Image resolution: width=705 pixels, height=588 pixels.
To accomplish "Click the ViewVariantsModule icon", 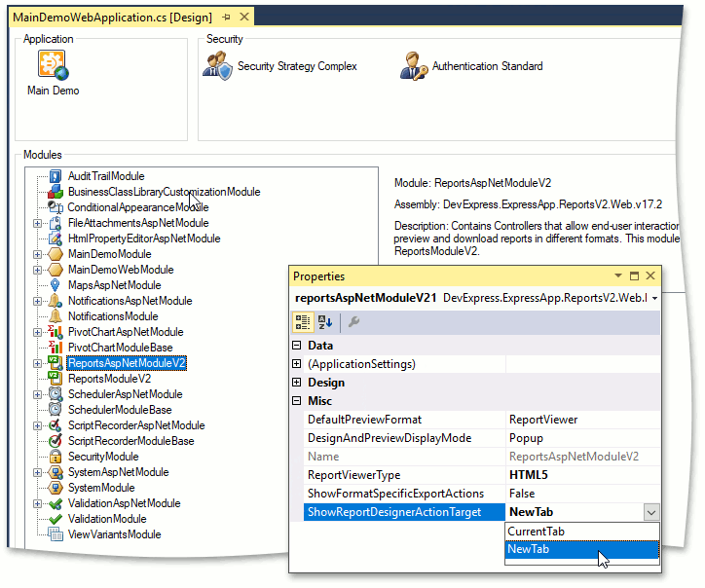I will click(56, 534).
